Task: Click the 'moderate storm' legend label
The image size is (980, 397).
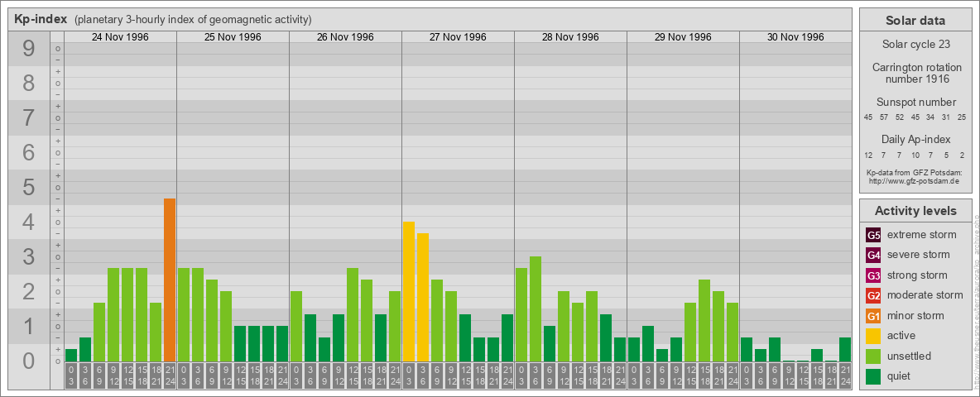Action: point(925,295)
